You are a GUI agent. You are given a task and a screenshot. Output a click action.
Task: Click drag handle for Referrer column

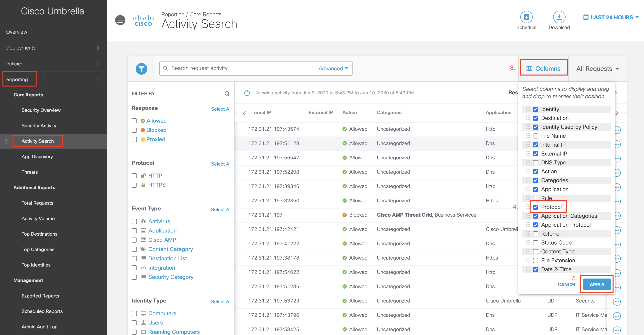(528, 233)
